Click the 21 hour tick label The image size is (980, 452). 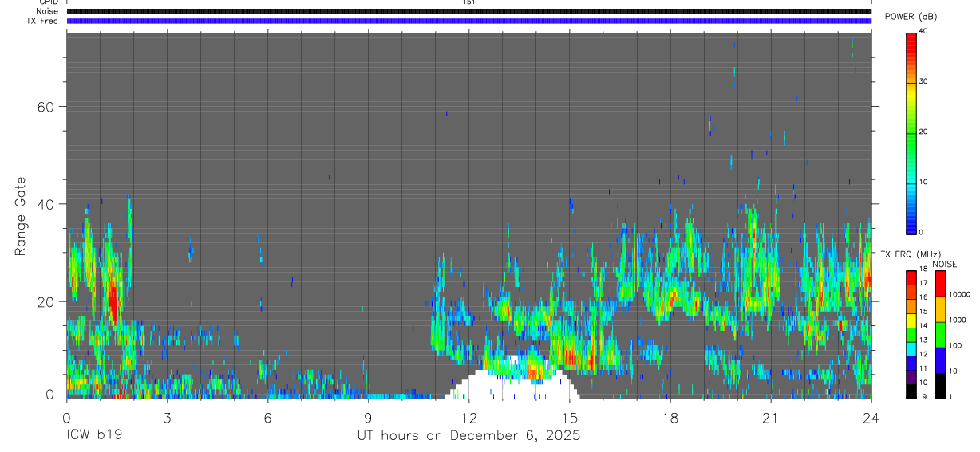(770, 417)
